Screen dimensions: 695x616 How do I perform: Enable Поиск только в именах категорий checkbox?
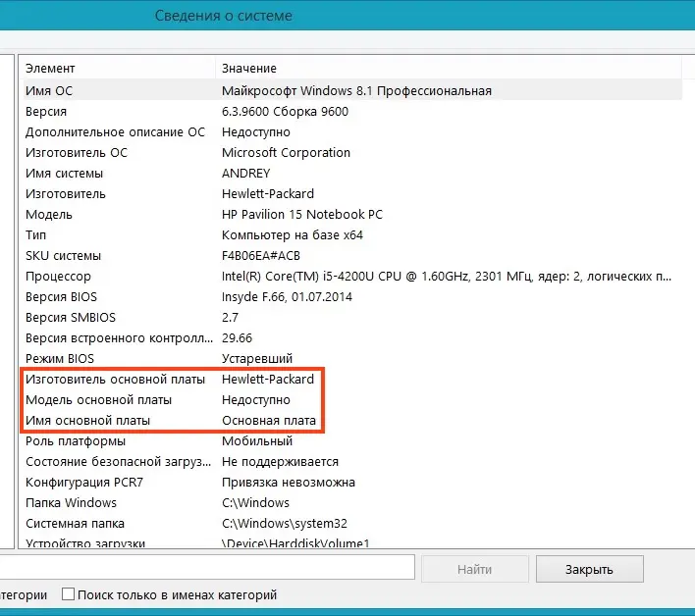(68, 594)
